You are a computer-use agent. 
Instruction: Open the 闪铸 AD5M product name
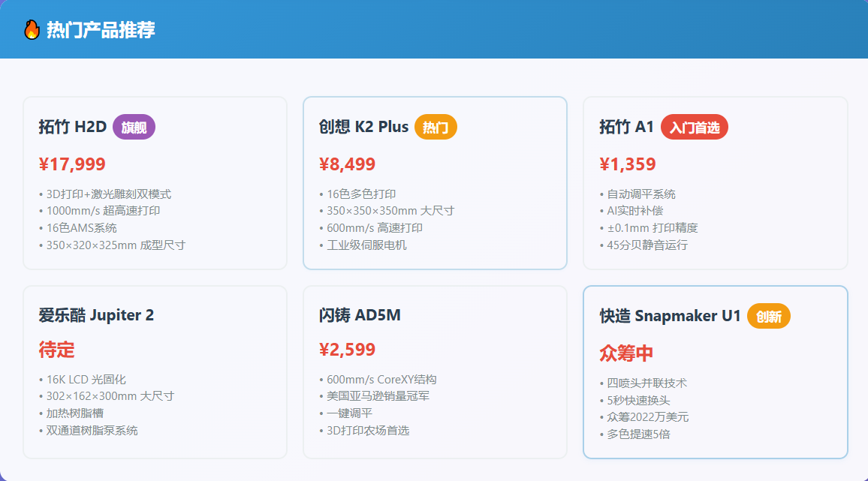click(358, 315)
